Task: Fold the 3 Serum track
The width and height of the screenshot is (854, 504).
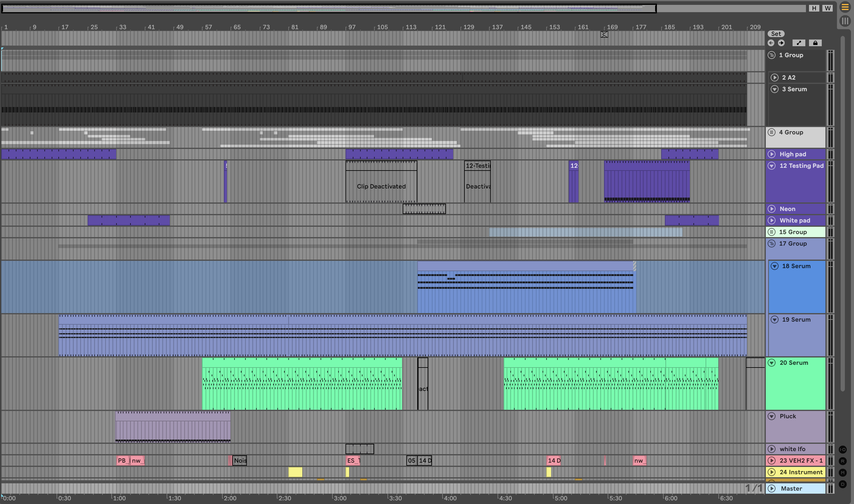Action: [x=775, y=89]
